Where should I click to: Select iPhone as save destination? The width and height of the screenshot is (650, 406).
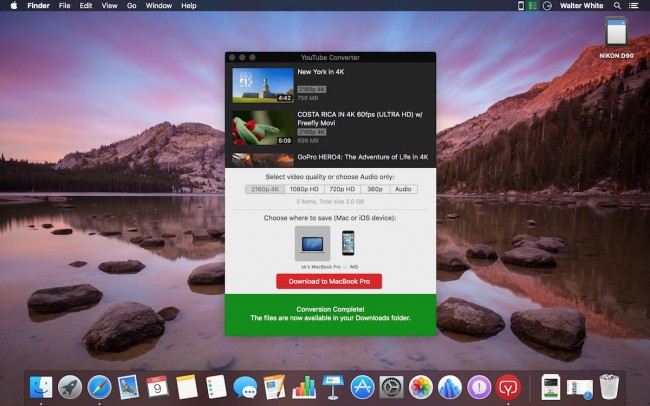click(x=348, y=243)
